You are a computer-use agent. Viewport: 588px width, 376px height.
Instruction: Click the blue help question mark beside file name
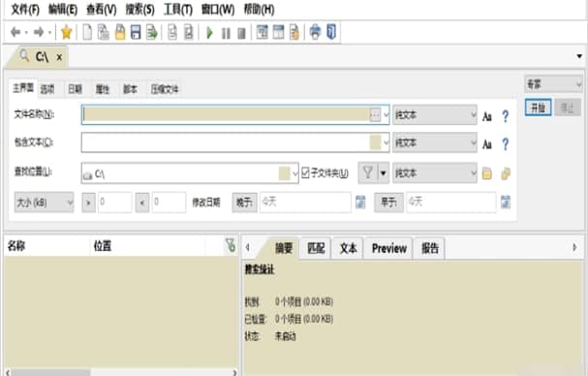click(505, 116)
